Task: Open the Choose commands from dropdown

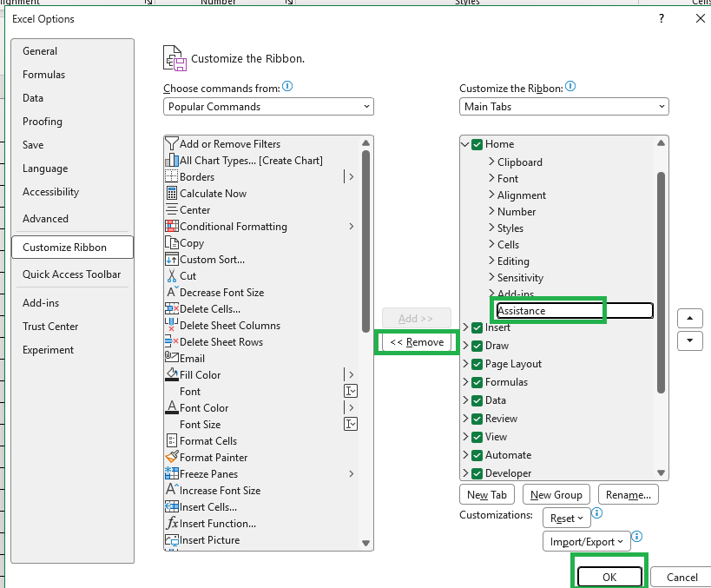Action: pos(268,107)
